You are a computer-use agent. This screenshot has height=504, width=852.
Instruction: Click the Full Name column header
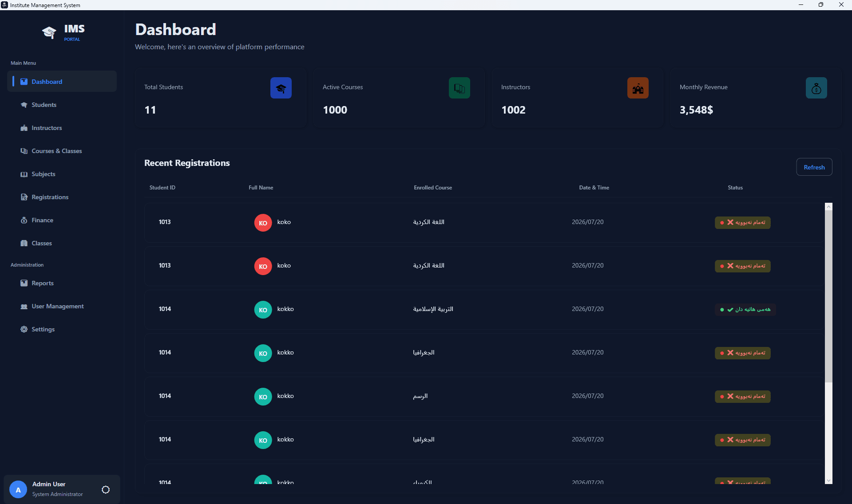click(x=261, y=188)
